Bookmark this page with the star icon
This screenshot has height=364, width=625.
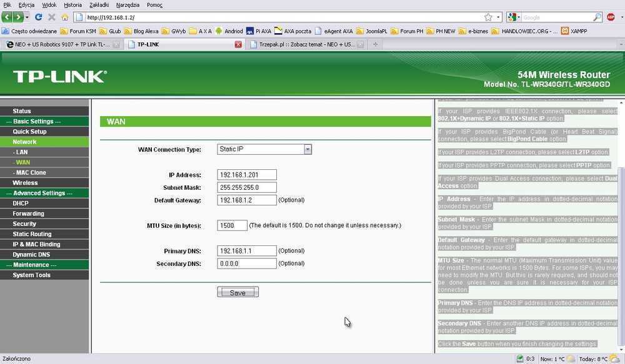(x=488, y=17)
